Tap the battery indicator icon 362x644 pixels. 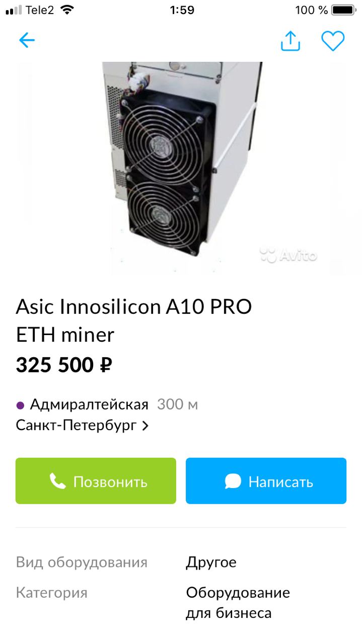pos(344,10)
